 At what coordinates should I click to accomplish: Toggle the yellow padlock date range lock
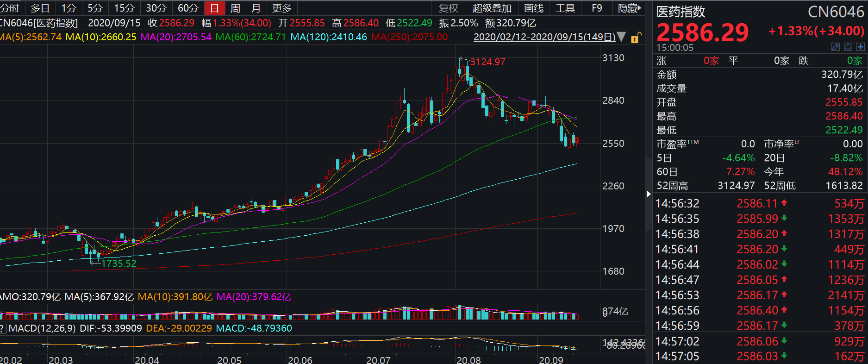click(x=636, y=38)
